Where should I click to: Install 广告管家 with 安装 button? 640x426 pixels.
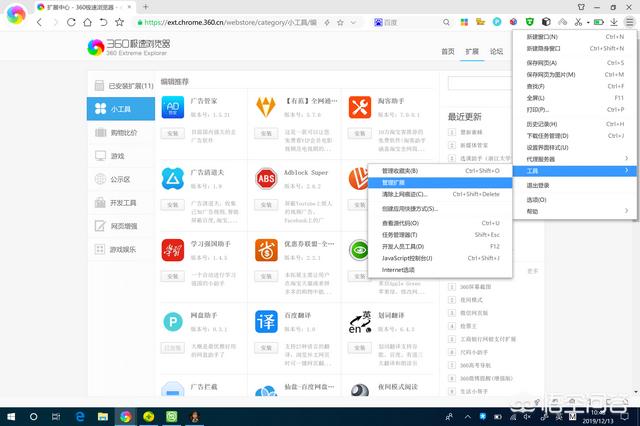(173, 133)
